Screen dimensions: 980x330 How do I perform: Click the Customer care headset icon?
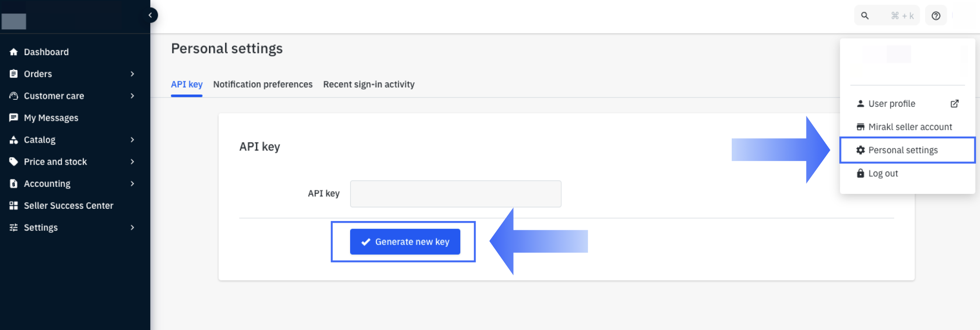[x=14, y=96]
